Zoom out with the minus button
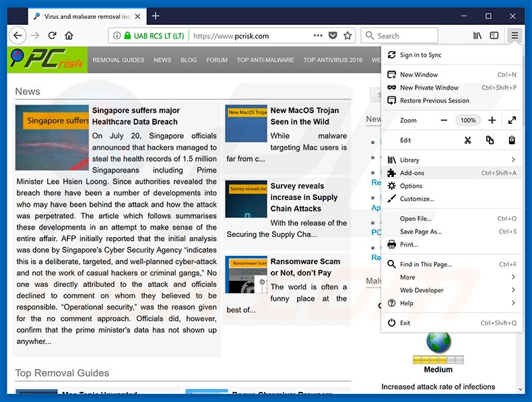 444,121
